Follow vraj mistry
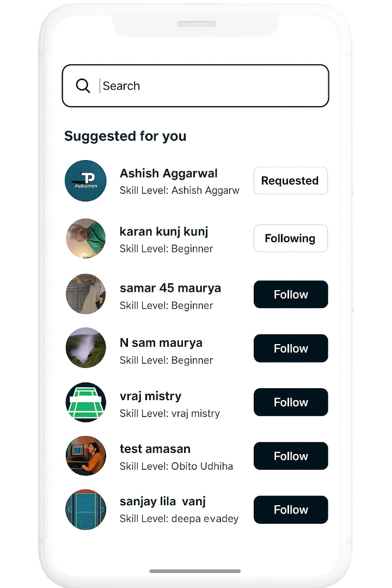Image resolution: width=392 pixels, height=588 pixels. coord(291,402)
